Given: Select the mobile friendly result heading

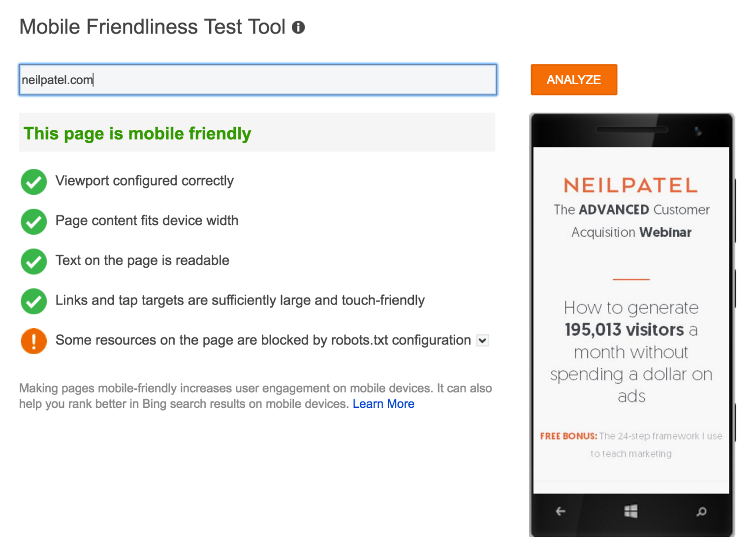Looking at the screenshot, I should click(x=137, y=133).
